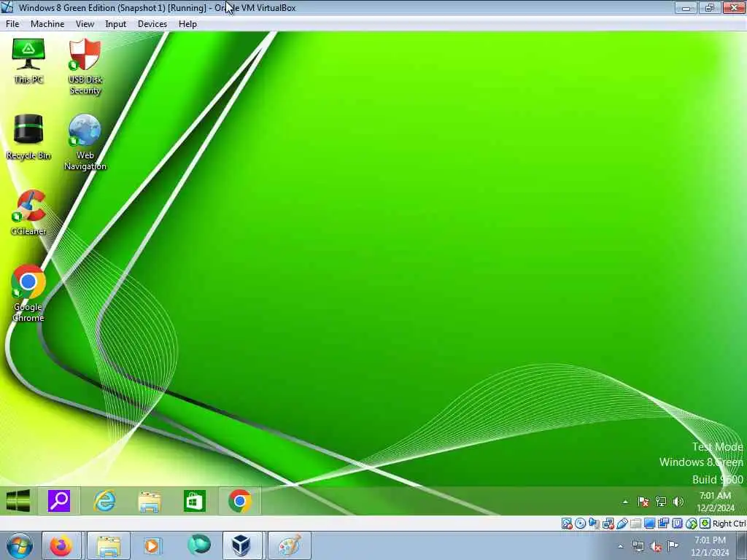The image size is (747, 560).
Task: Switch to VirtualBox host taskbar button
Action: (241, 545)
